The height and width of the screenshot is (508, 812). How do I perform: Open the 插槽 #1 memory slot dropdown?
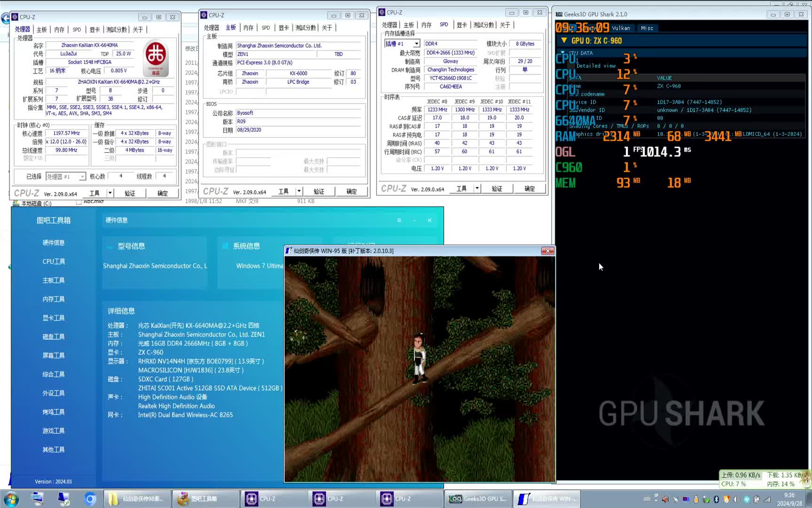[416, 44]
